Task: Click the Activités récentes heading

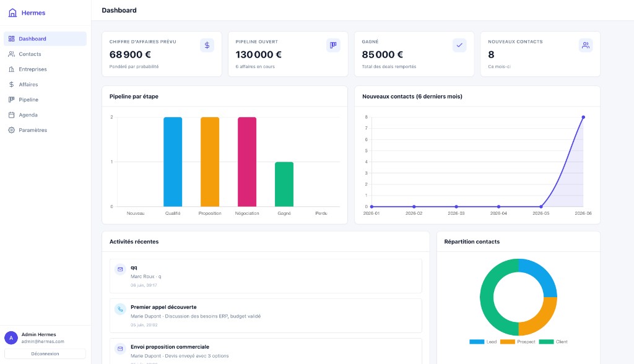Action: 134,241
